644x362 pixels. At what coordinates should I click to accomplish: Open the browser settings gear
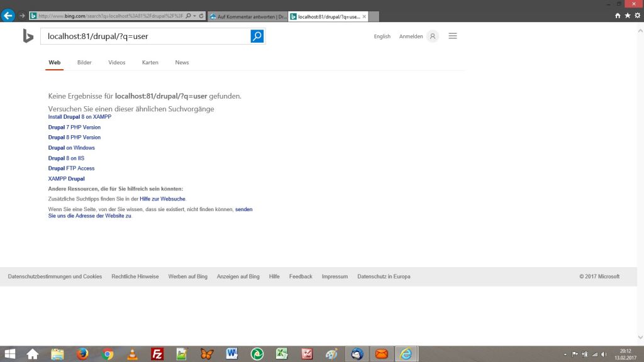tap(638, 16)
